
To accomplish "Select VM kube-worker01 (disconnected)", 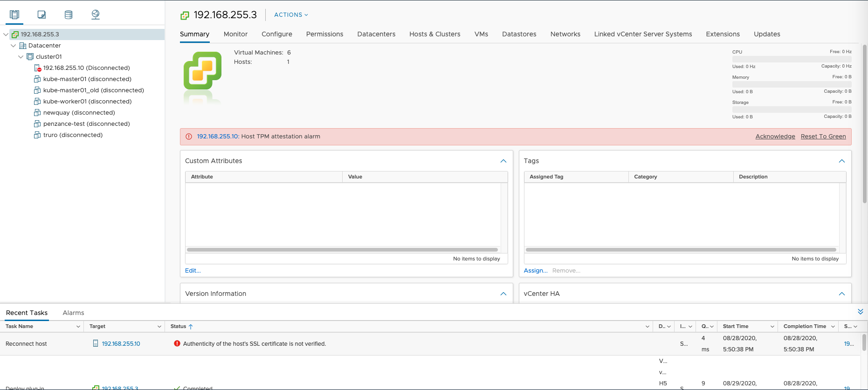I will [87, 101].
